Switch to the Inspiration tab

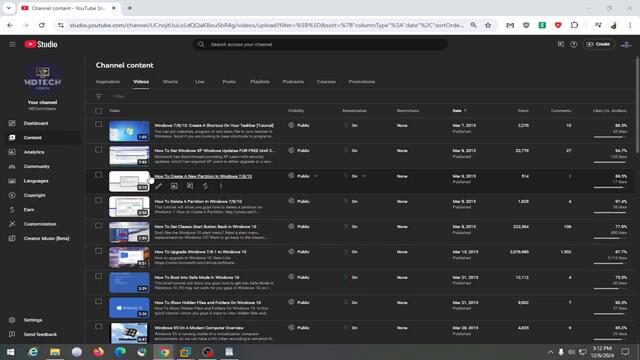(x=108, y=82)
